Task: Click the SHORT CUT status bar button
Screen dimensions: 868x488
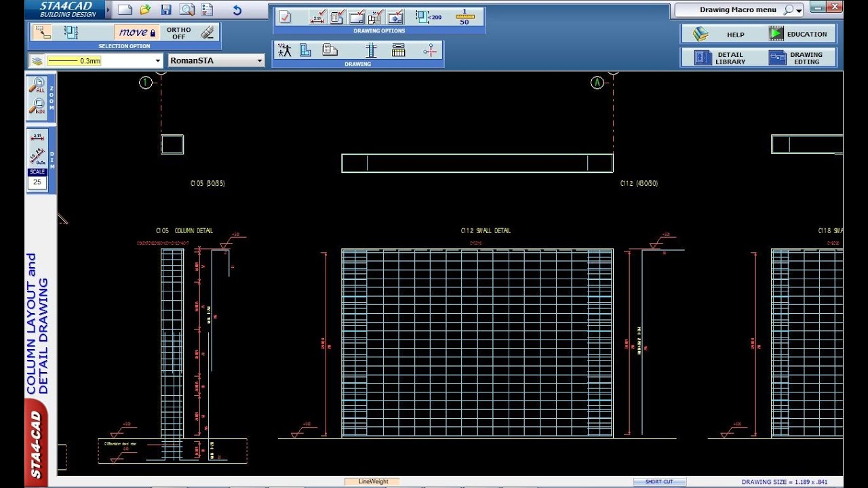Action: tap(659, 482)
